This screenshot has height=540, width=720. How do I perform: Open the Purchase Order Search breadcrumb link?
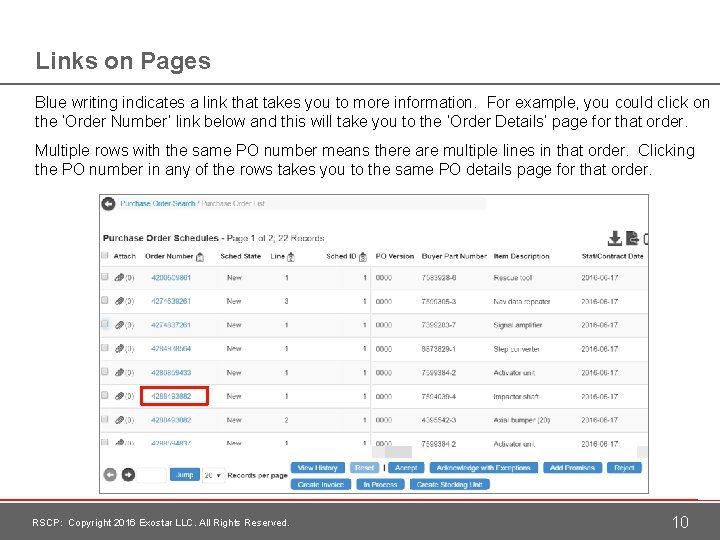158,203
